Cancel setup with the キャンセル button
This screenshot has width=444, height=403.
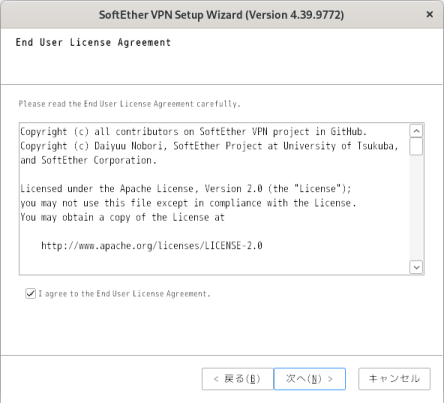pos(394,379)
